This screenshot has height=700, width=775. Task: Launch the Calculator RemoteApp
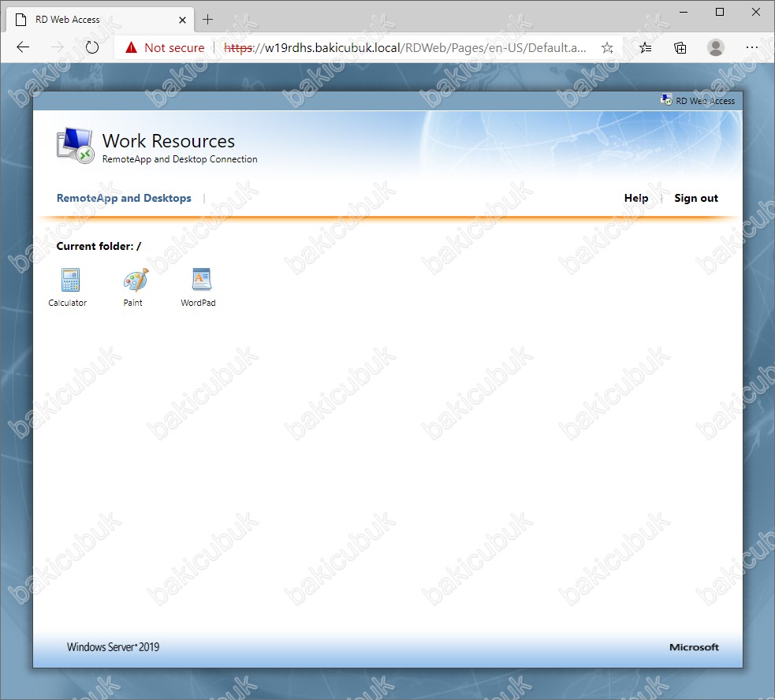[70, 280]
